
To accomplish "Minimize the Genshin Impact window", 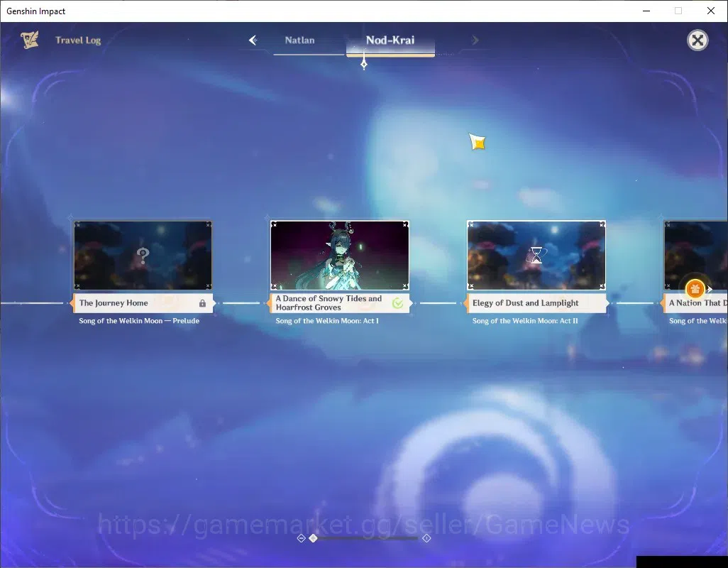I will (x=646, y=11).
